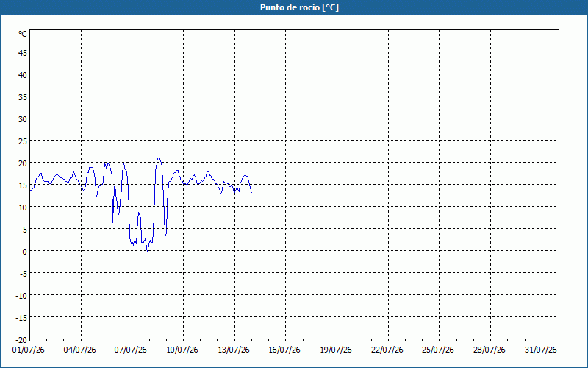Image resolution: width=588 pixels, height=368 pixels.
Task: Click the highest peak of the blue curve
Action: click(x=159, y=158)
